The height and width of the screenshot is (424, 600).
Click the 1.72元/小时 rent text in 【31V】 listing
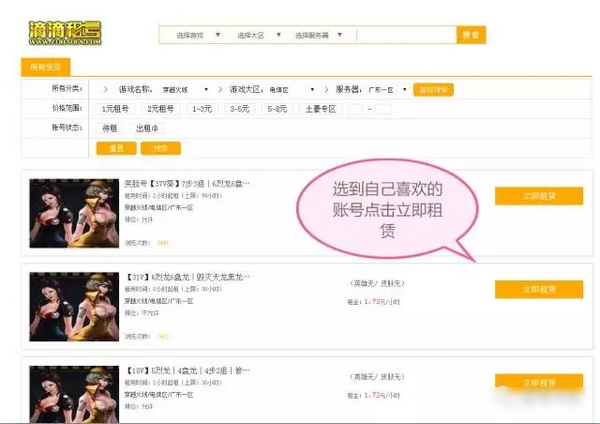(x=382, y=302)
